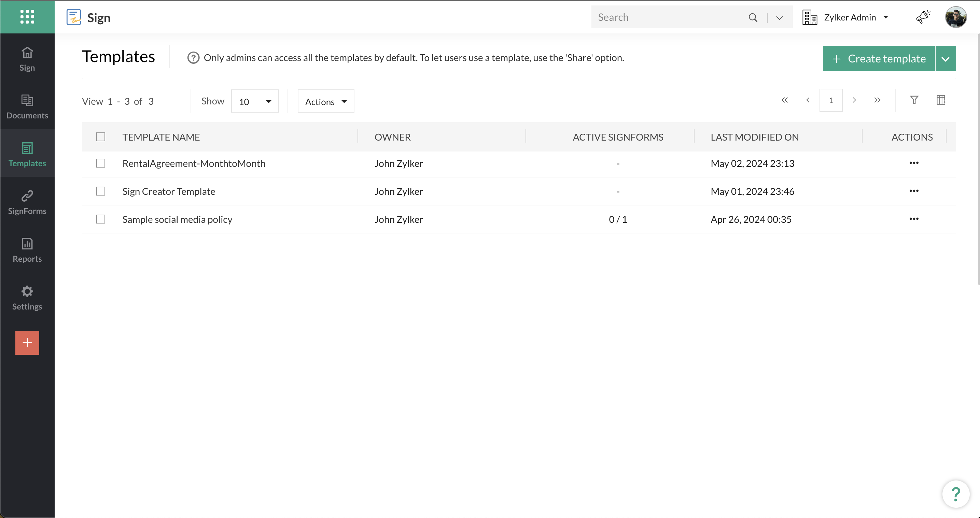Open the apps grid launcher icon
Viewport: 980px width, 518px height.
(27, 17)
